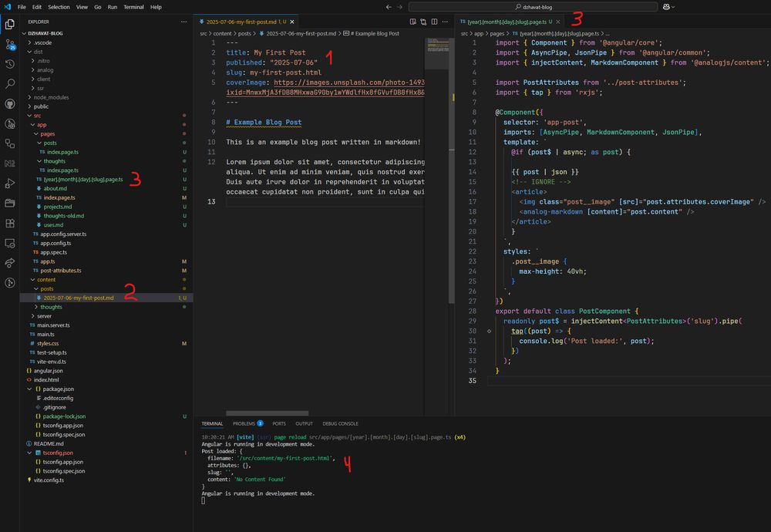This screenshot has width=771, height=532.
Task: Expand the .vscode folder
Action: pos(42,42)
